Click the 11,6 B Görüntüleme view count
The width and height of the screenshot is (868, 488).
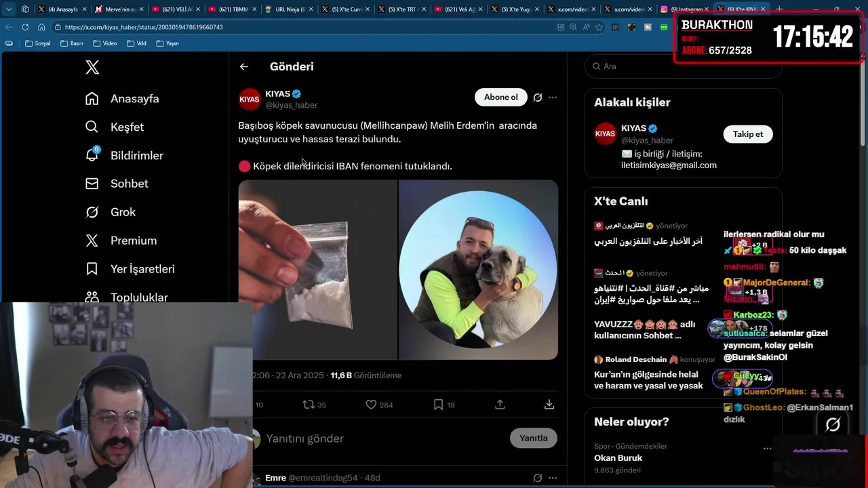point(366,375)
